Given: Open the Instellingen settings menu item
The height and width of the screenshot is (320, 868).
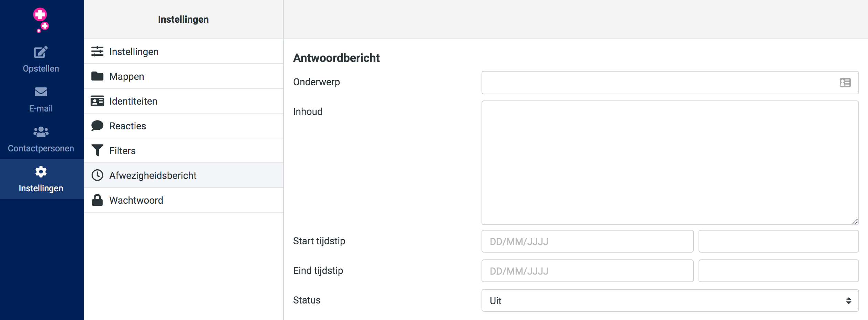Looking at the screenshot, I should (184, 51).
